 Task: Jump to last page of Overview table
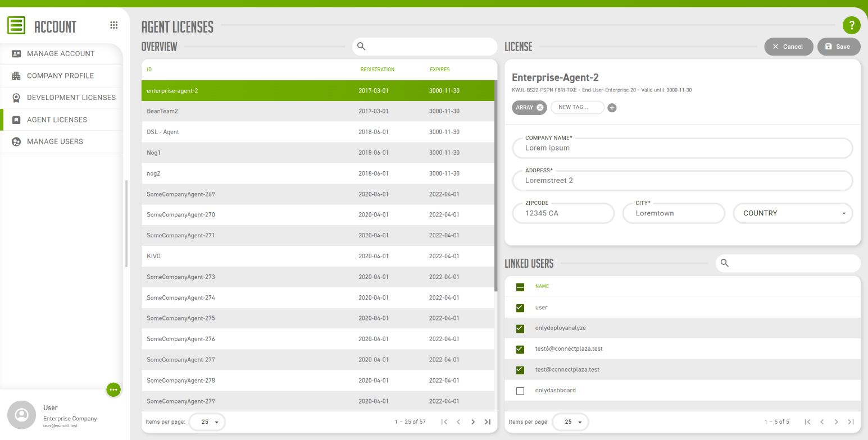487,422
